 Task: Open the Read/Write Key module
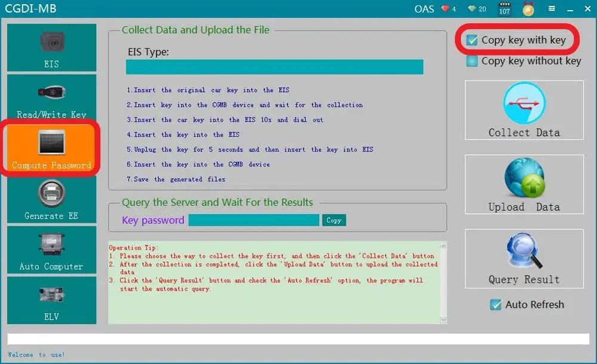[x=51, y=97]
